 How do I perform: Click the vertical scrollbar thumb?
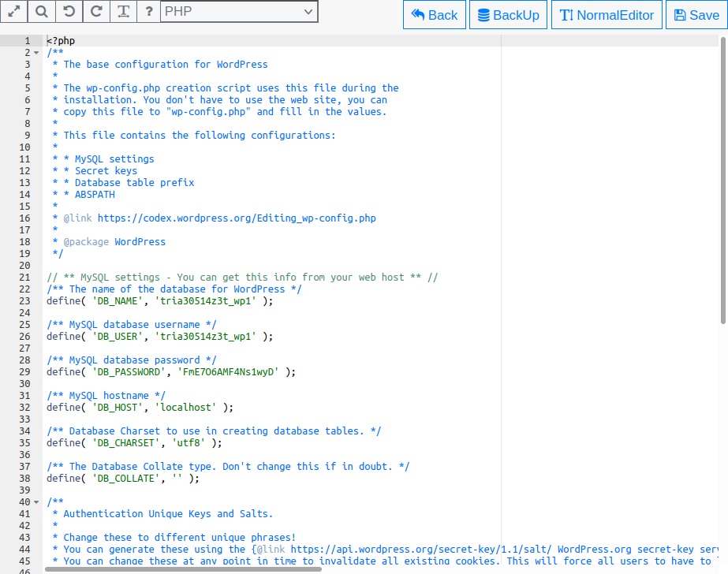pos(723,180)
